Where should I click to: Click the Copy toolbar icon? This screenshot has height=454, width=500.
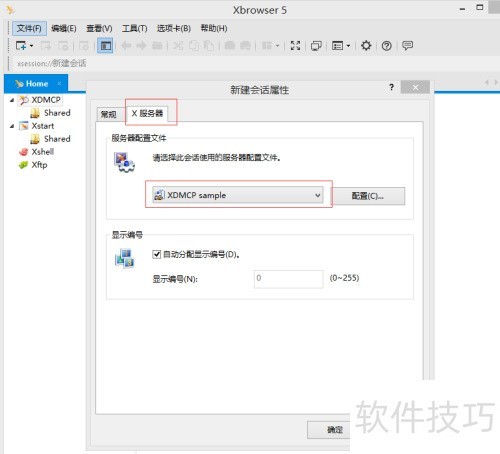coord(194,45)
